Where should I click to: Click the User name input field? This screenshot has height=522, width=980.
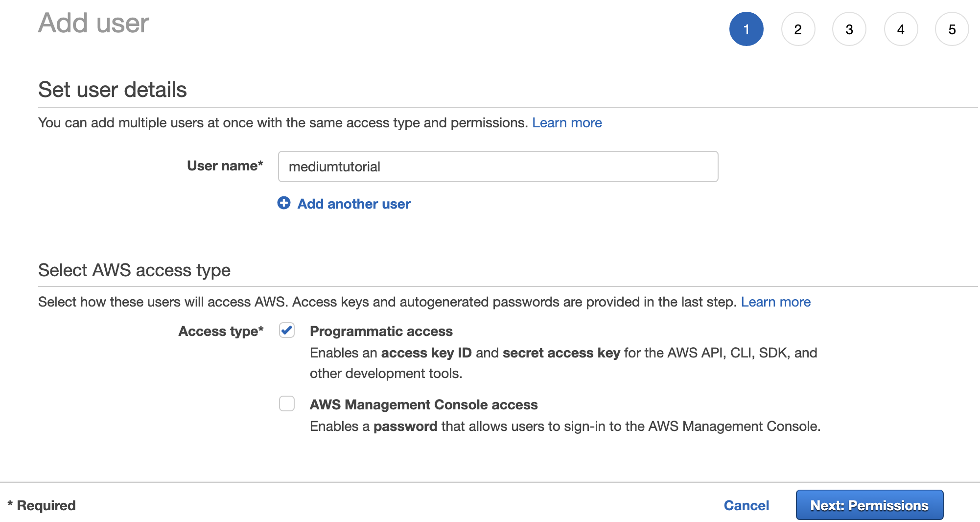[x=498, y=166]
